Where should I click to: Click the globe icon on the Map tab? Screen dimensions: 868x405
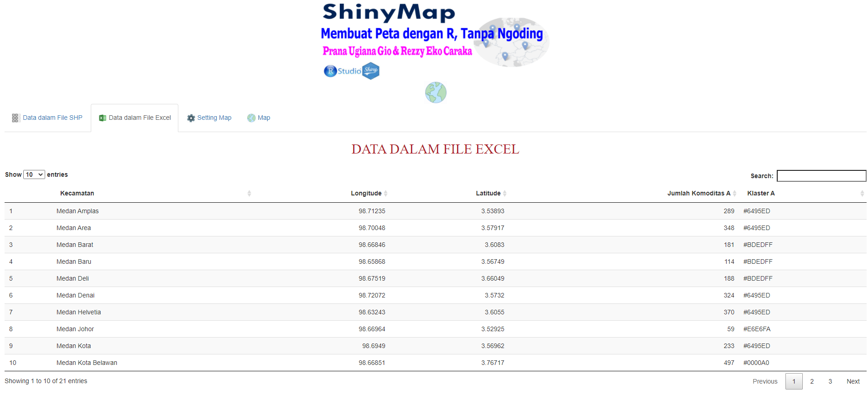click(x=251, y=118)
